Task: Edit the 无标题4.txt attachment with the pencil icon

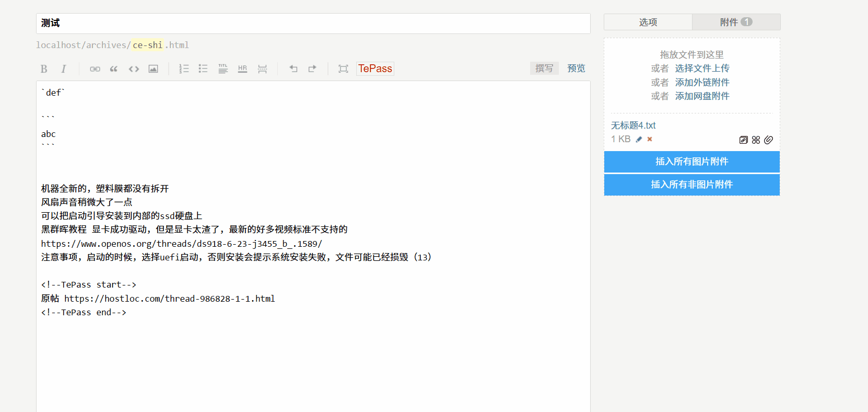Action: pos(639,139)
